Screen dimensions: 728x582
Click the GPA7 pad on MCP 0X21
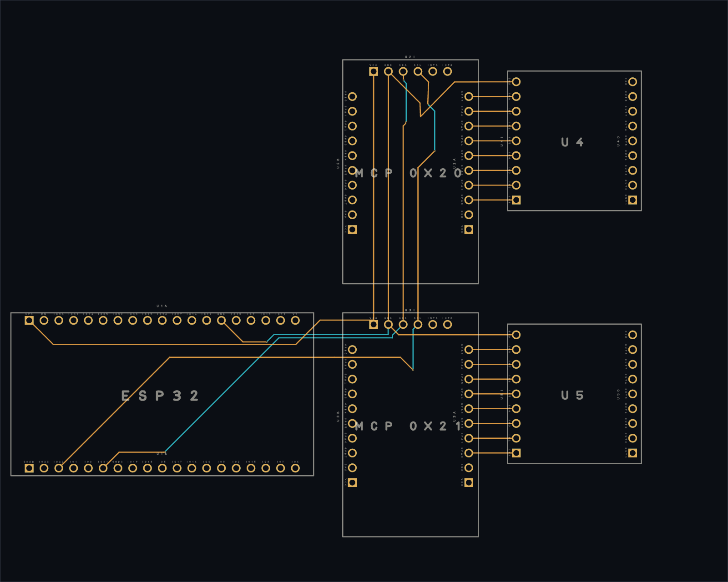coord(469,350)
